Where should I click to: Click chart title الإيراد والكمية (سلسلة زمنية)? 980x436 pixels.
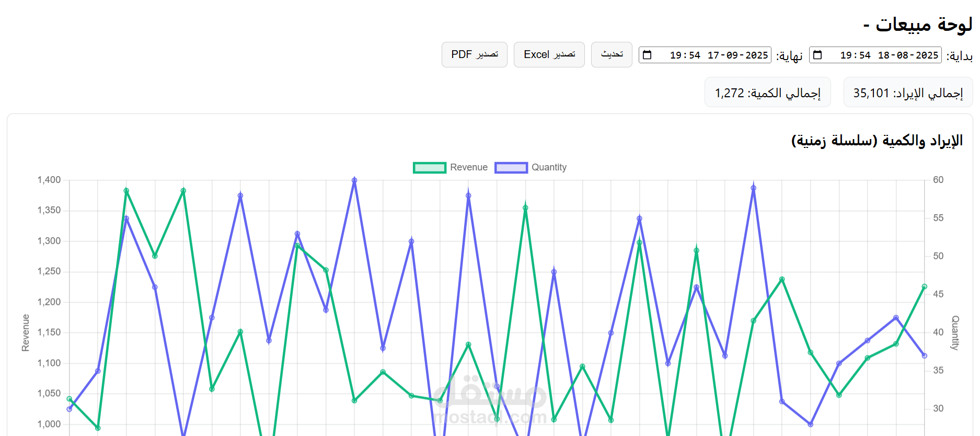(877, 141)
